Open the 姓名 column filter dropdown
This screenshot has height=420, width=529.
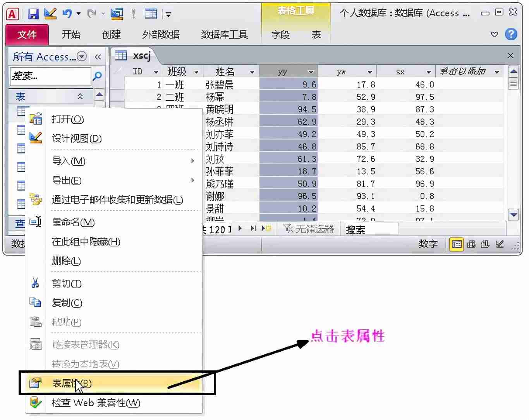coord(252,72)
